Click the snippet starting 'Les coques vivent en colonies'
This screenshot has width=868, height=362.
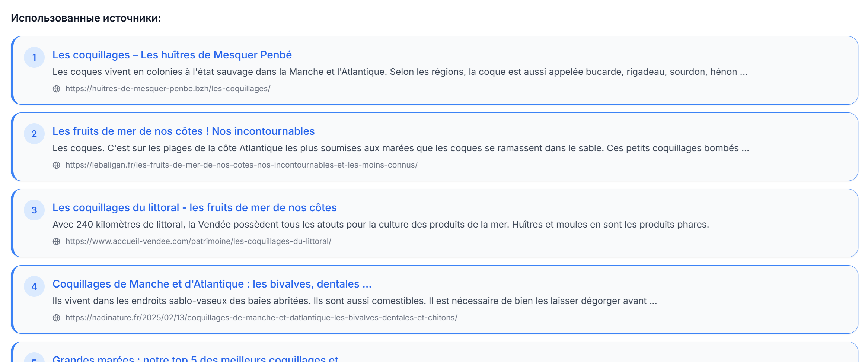pos(400,72)
